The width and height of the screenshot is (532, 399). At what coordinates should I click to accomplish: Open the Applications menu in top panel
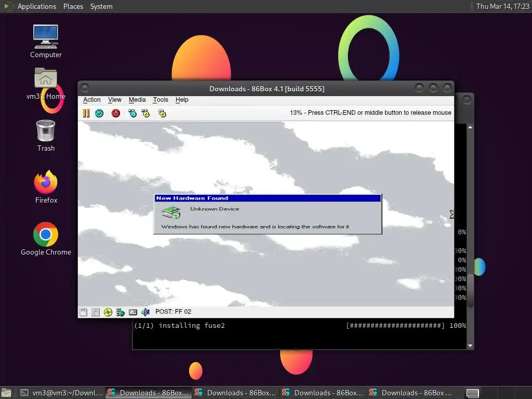37,6
